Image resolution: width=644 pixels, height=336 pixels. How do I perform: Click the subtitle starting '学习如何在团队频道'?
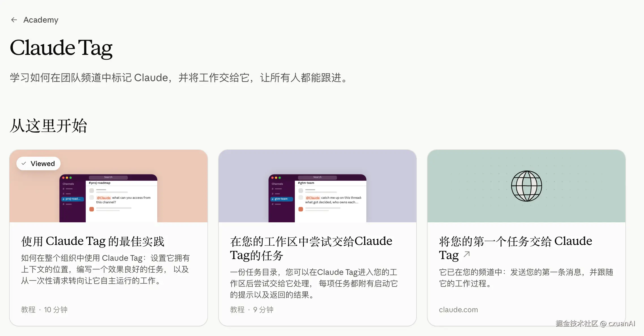click(x=179, y=77)
